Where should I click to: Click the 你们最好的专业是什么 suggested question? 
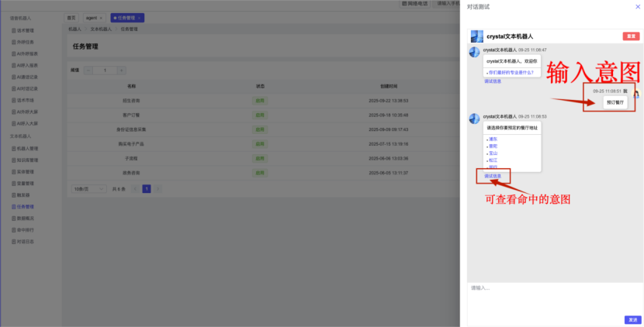tap(511, 72)
